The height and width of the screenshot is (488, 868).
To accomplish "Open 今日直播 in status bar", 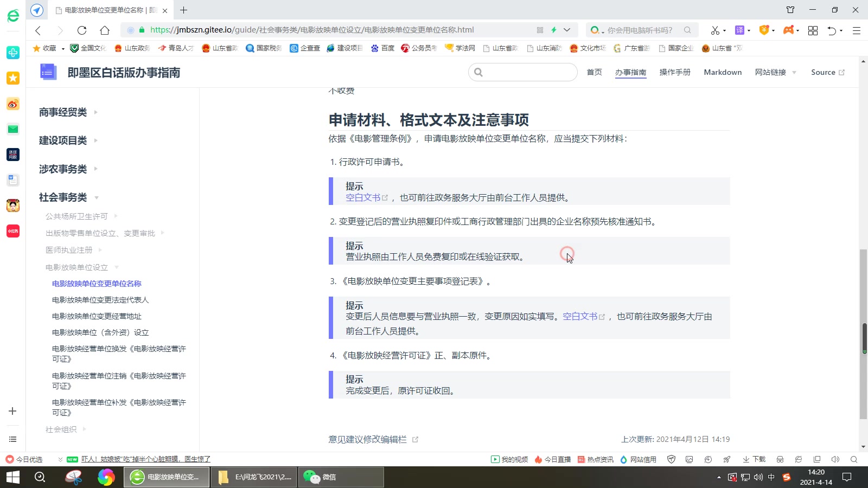I will (x=552, y=459).
